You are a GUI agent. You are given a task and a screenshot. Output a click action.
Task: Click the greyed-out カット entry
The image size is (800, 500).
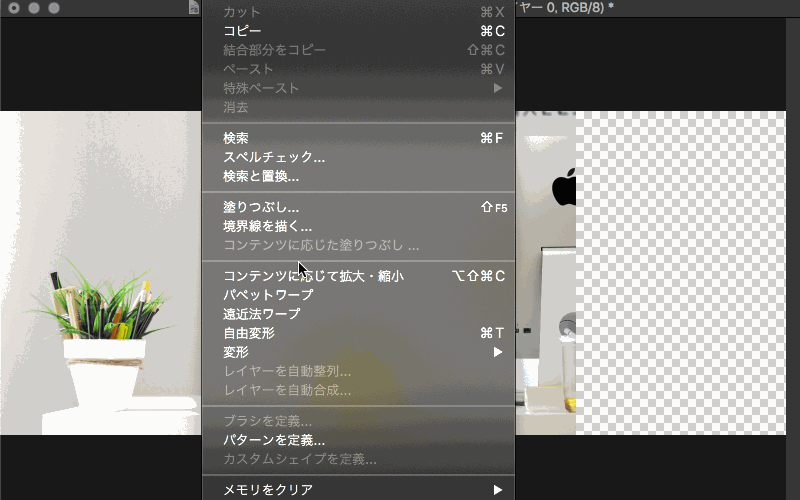pos(358,12)
